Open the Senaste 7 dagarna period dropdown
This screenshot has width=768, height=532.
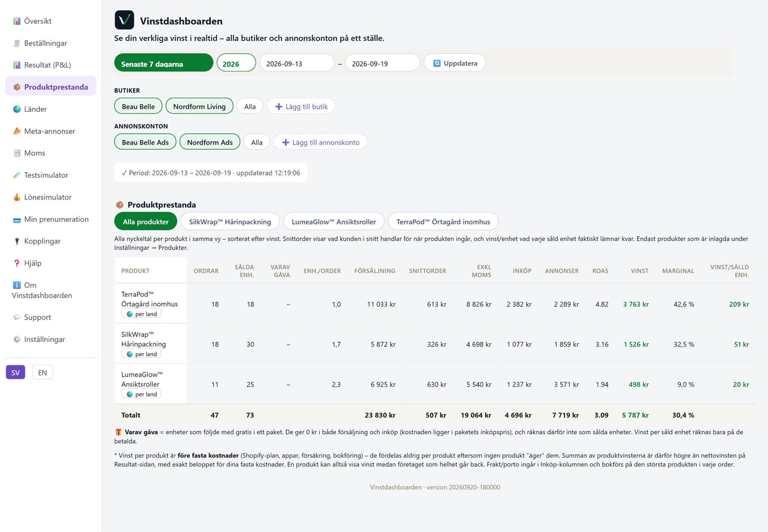pyautogui.click(x=164, y=63)
